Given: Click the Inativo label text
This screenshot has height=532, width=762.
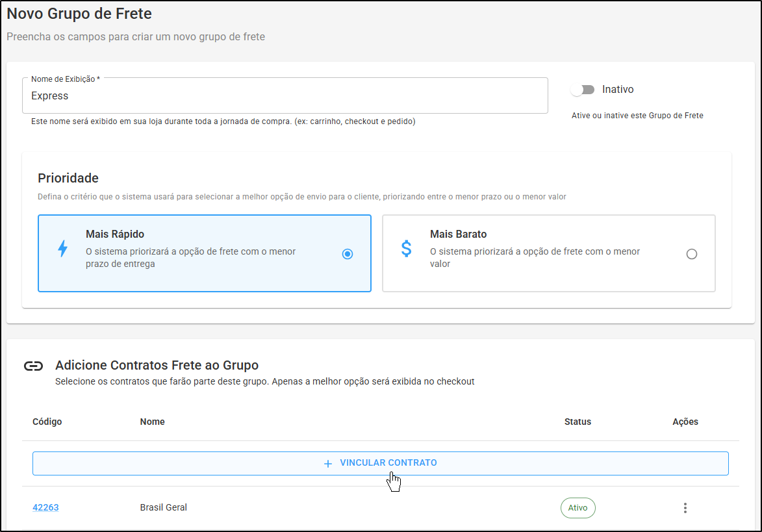Looking at the screenshot, I should pos(618,90).
